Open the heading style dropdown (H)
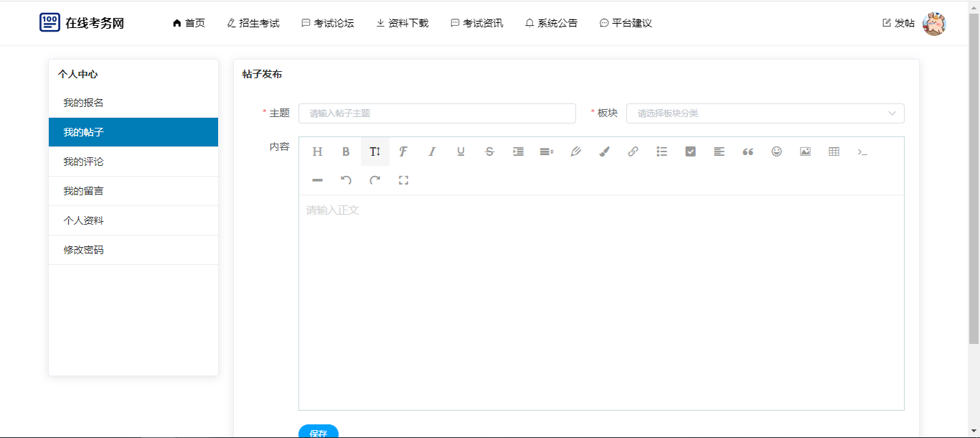980x438 pixels. (x=317, y=152)
